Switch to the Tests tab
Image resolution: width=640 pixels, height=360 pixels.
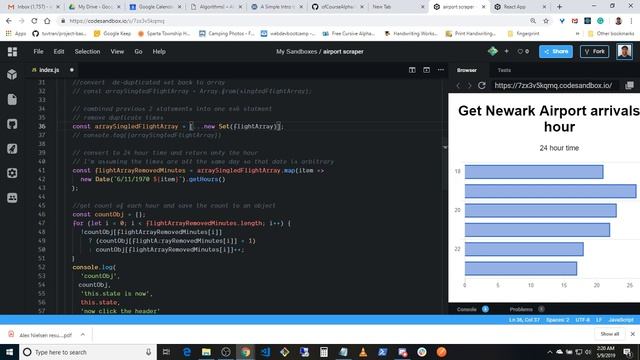[504, 70]
